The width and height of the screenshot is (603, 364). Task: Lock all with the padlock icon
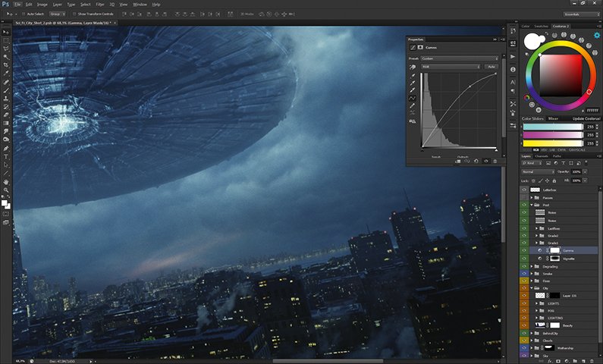click(x=554, y=180)
